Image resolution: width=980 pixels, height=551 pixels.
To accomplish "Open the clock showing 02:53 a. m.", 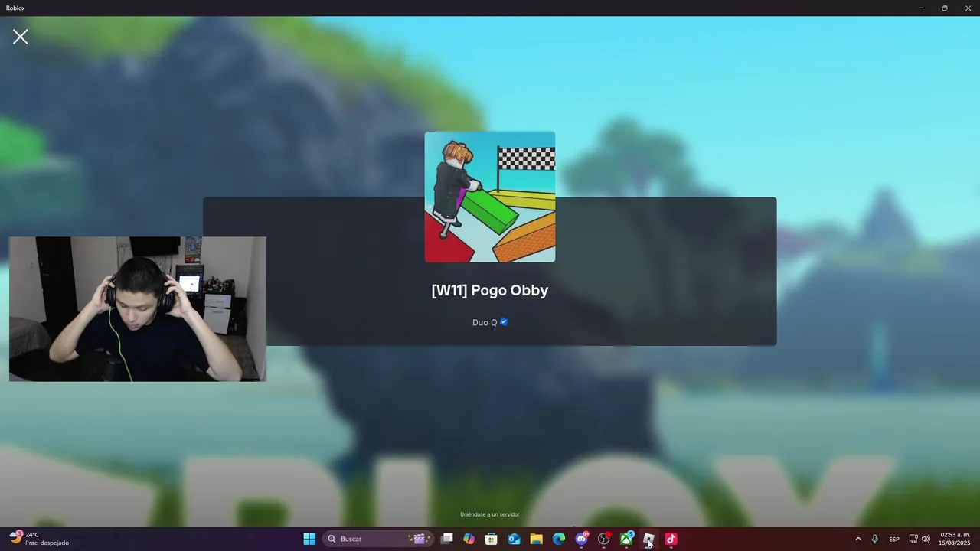I will pos(955,539).
